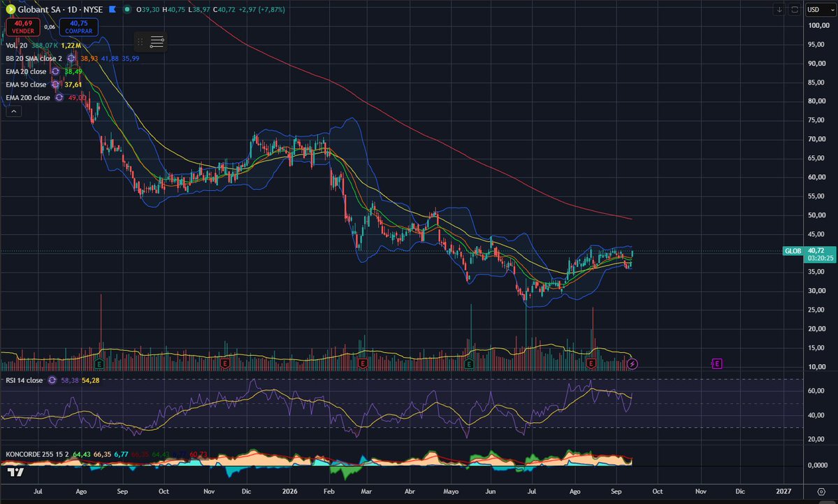Screen dimensions: 838x504
Task: Click the red E earnings marker near March
Action: pyautogui.click(x=363, y=364)
